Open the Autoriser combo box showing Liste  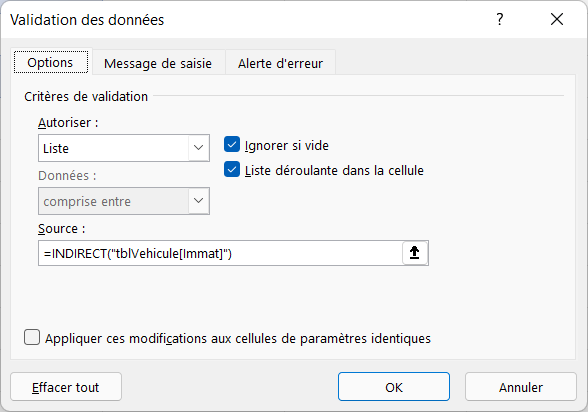(124, 148)
